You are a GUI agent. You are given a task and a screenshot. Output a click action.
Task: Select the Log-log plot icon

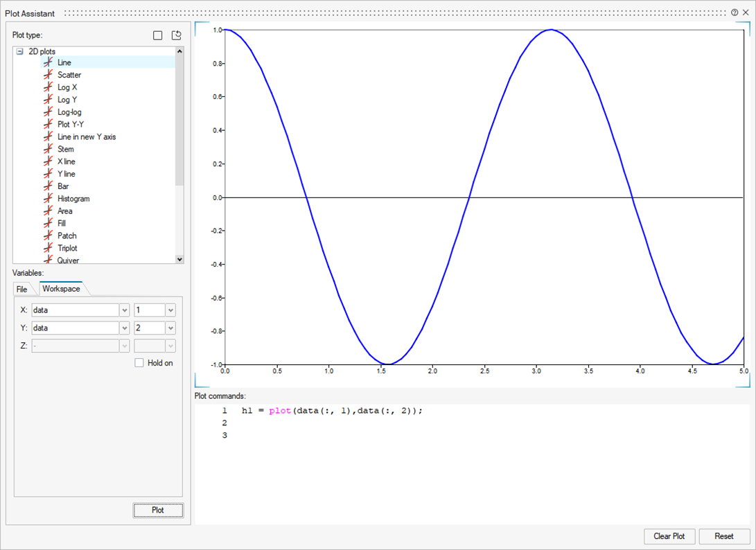[48, 112]
